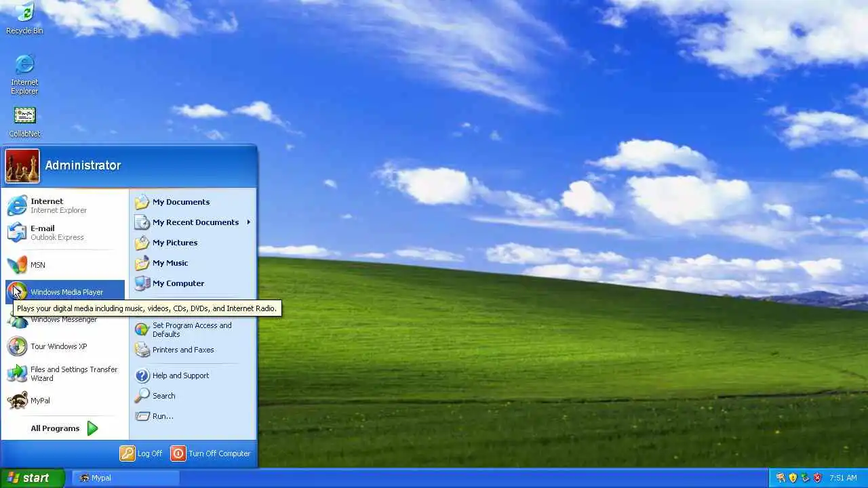Click the red shield alert tray icon
This screenshot has width=868, height=488.
tap(817, 478)
